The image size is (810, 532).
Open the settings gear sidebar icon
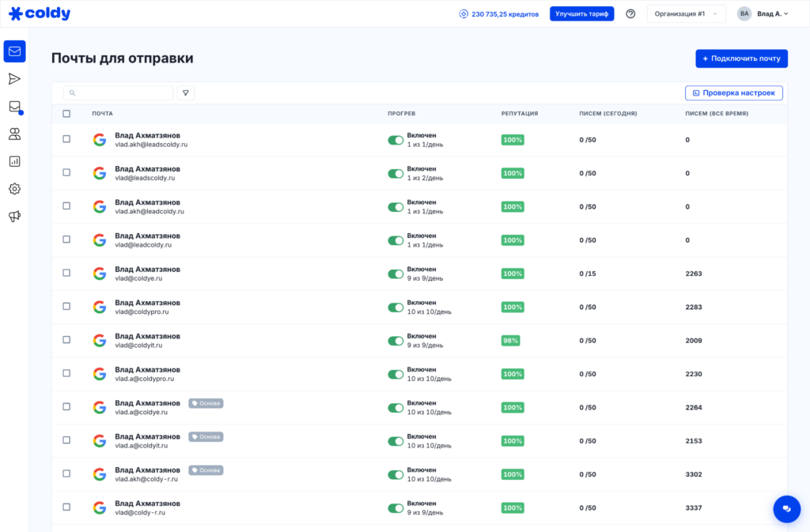point(14,189)
